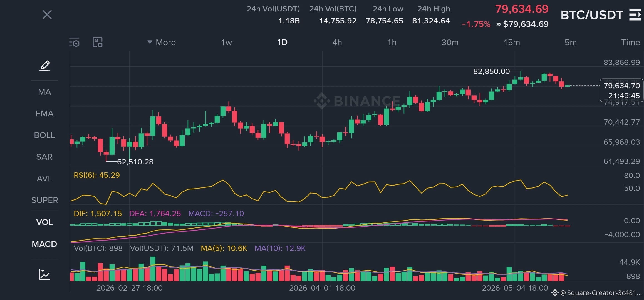Disable the VOL sub-indicator
This screenshot has height=300, width=644.
pyautogui.click(x=44, y=222)
